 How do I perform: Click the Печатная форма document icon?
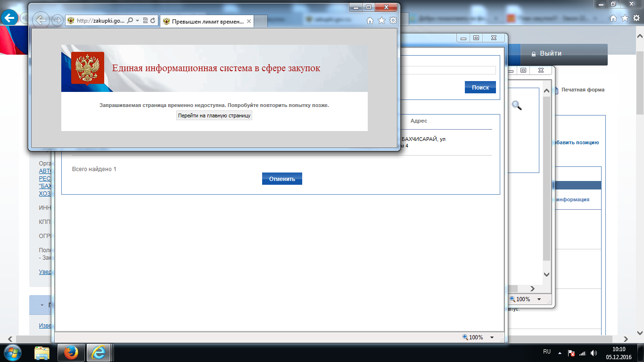pos(556,90)
